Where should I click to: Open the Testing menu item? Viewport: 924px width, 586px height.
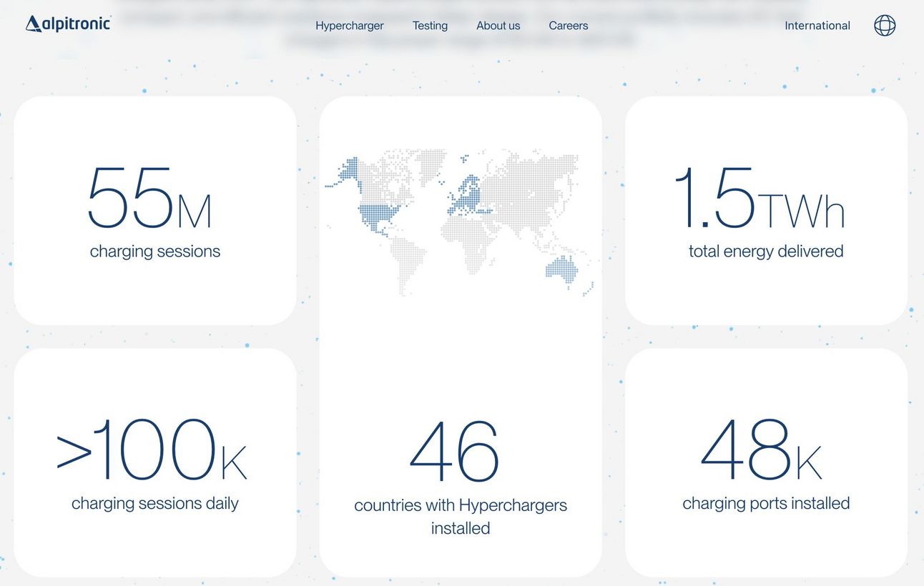430,26
